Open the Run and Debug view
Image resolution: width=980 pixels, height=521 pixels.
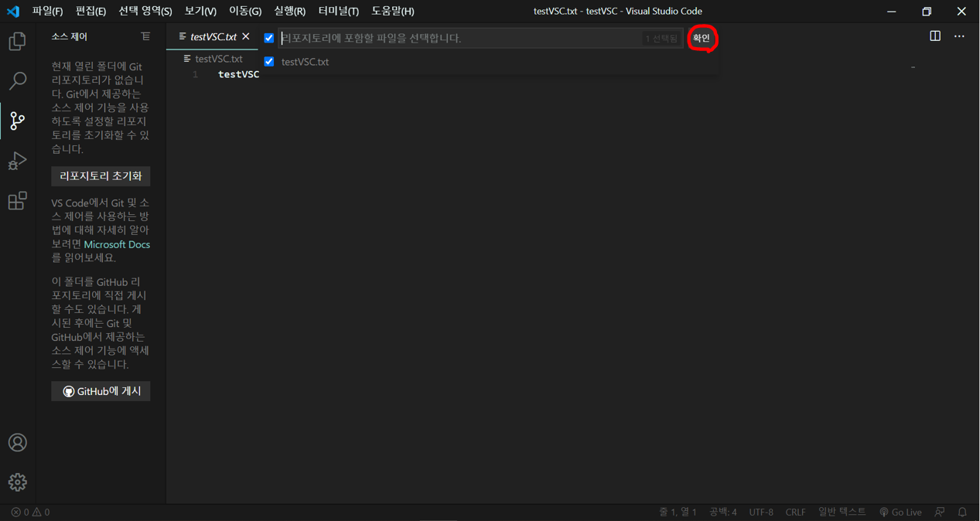[x=17, y=161]
